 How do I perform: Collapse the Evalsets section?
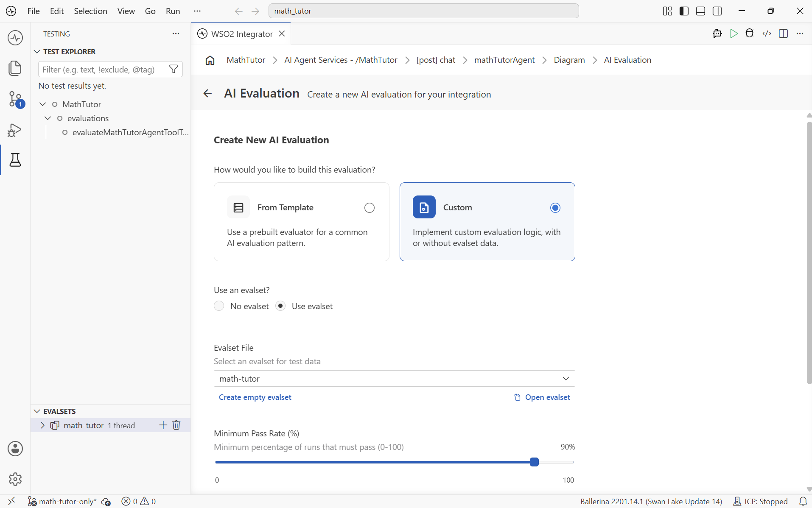click(37, 411)
